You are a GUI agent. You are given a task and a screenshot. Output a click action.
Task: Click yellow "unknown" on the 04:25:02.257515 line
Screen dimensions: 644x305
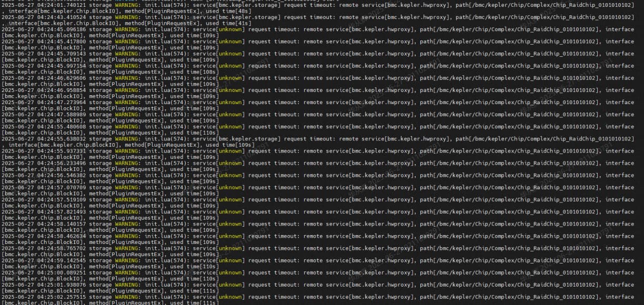coord(231,297)
